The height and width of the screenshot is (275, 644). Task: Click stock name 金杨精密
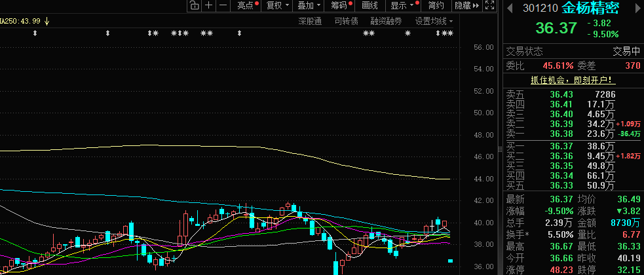[x=591, y=7]
